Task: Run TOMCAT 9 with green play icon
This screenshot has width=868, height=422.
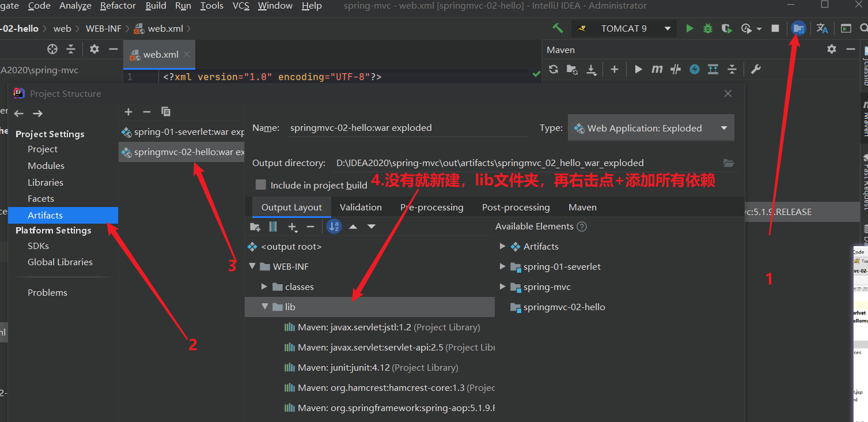Action: [689, 28]
